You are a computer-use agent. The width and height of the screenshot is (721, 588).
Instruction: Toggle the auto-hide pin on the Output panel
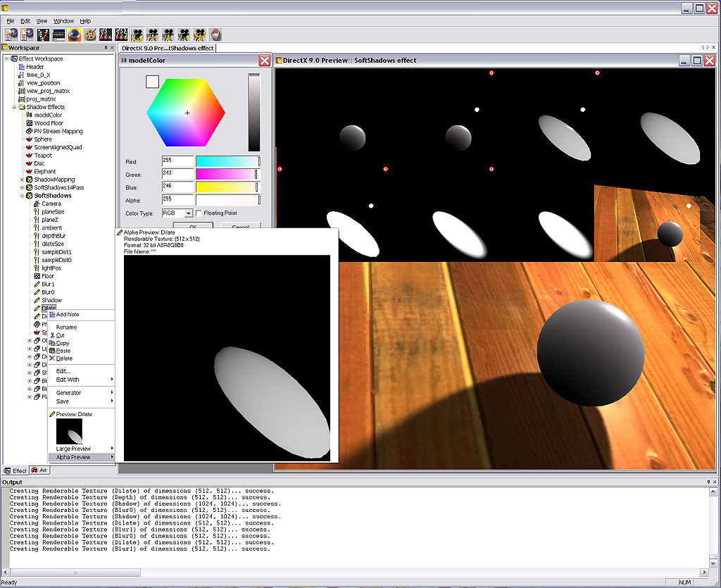708,482
